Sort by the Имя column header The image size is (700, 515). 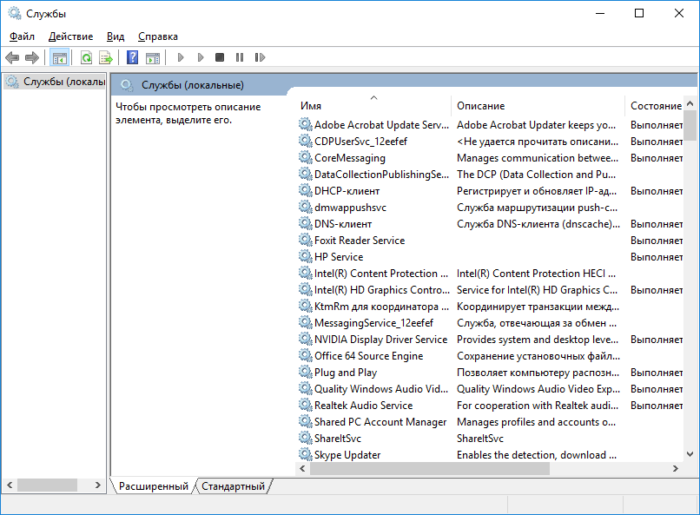[373, 106]
